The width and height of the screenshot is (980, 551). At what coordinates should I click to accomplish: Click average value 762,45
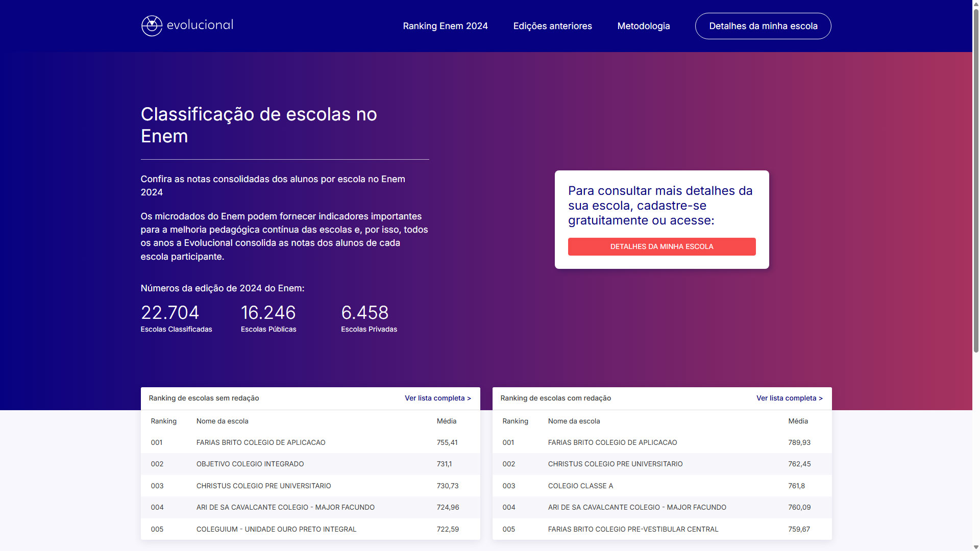[799, 464]
